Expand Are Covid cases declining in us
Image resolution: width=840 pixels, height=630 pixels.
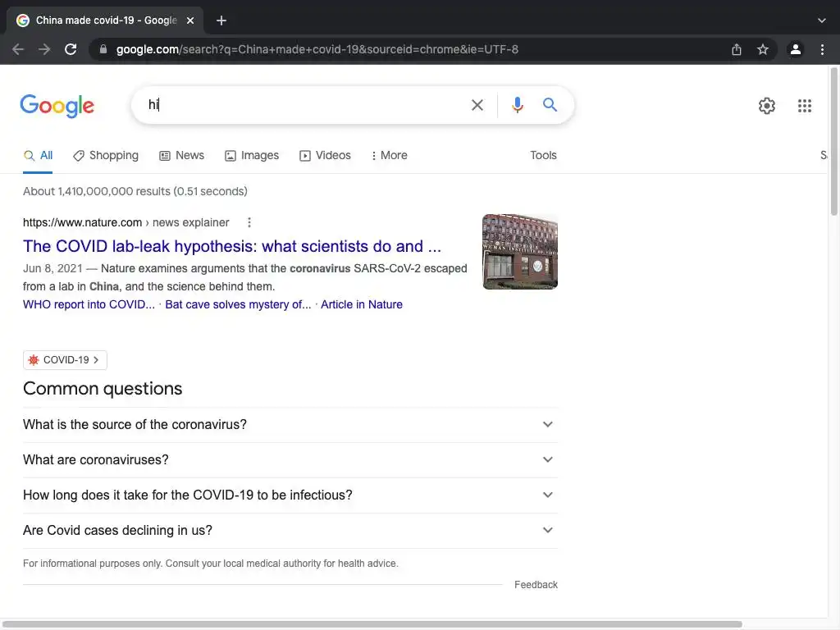(290, 531)
